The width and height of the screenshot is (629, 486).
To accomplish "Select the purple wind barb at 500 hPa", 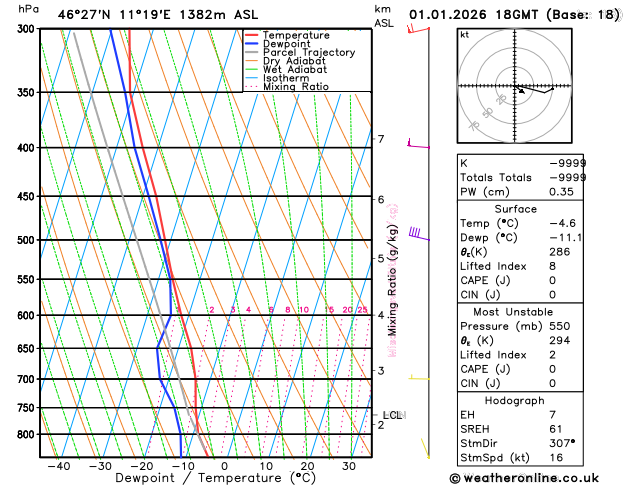I will pyautogui.click(x=414, y=234).
